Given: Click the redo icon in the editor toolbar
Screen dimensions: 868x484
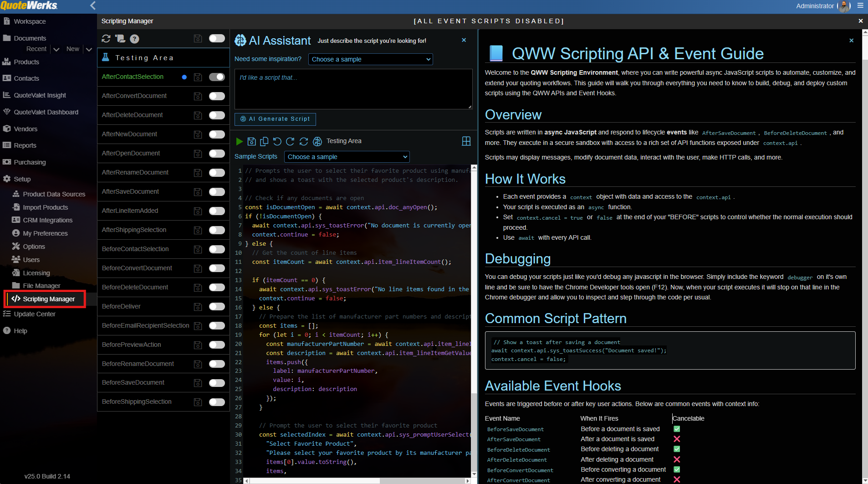Looking at the screenshot, I should click(x=290, y=141).
